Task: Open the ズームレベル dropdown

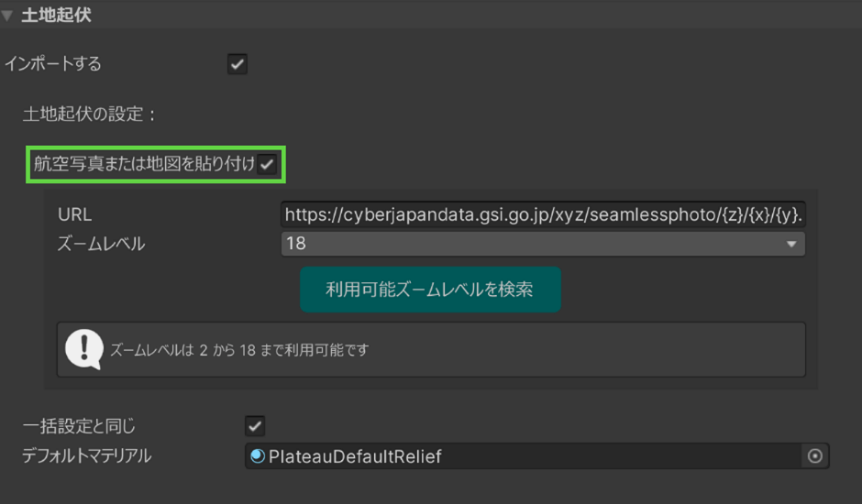Action: point(543,244)
